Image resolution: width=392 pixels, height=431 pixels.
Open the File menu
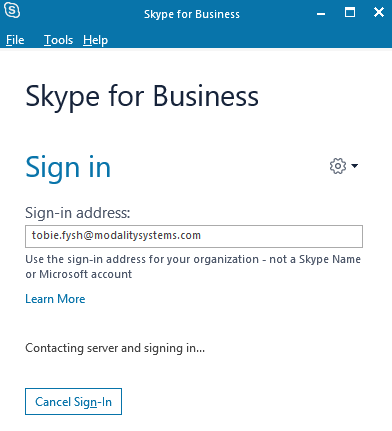tap(15, 40)
